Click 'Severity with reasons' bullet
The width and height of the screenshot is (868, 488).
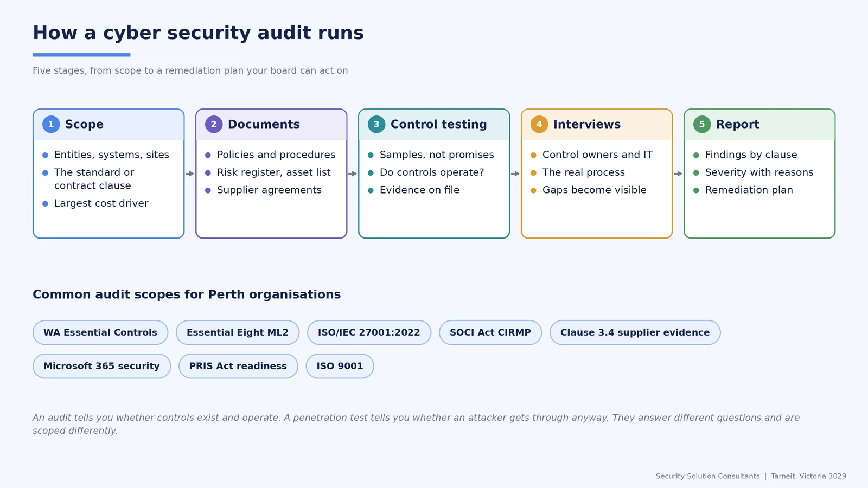coord(759,172)
